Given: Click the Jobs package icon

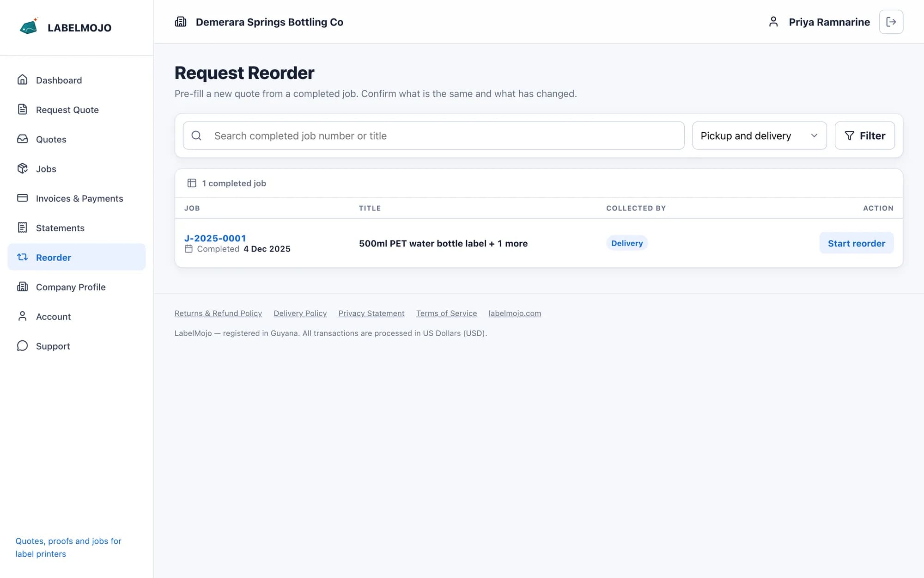Looking at the screenshot, I should 22,168.
